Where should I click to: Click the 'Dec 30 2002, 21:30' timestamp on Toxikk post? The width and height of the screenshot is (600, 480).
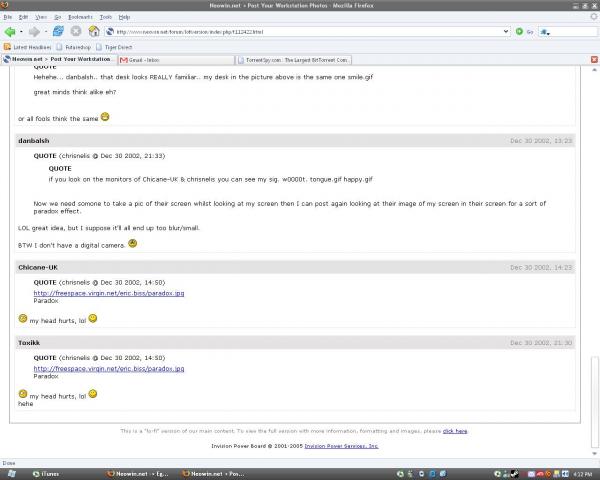coord(541,343)
